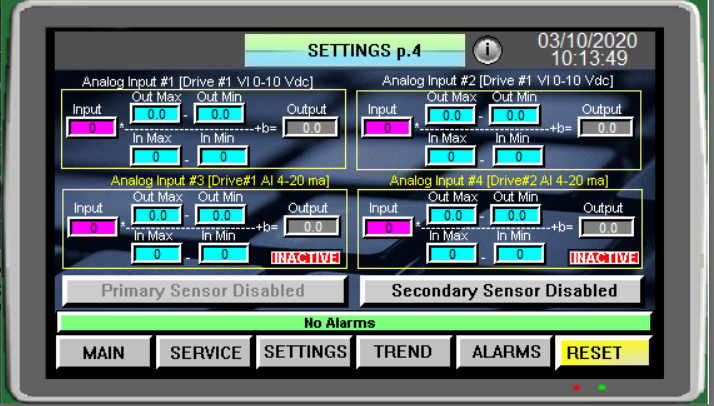The width and height of the screenshot is (714, 406).
Task: Go to the SERVICE page
Action: (x=205, y=352)
